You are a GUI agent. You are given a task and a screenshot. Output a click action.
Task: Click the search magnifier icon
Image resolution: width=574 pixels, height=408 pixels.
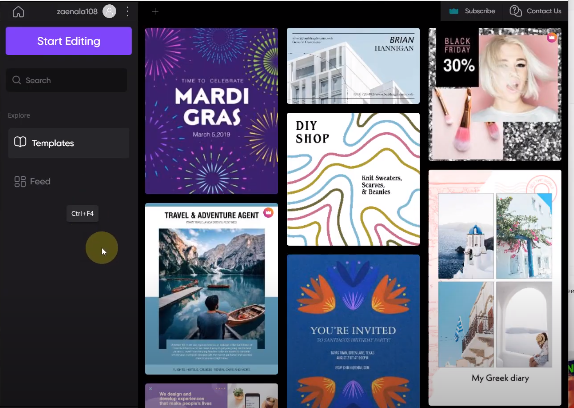tap(16, 80)
